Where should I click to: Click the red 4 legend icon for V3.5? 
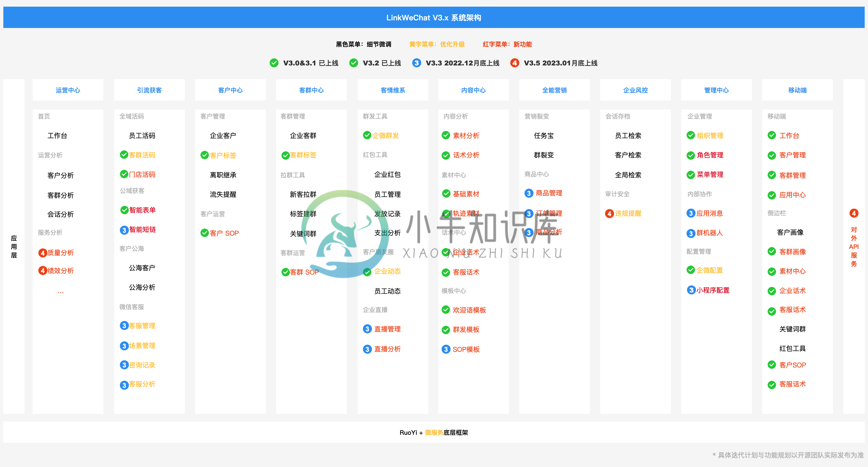pyautogui.click(x=515, y=63)
